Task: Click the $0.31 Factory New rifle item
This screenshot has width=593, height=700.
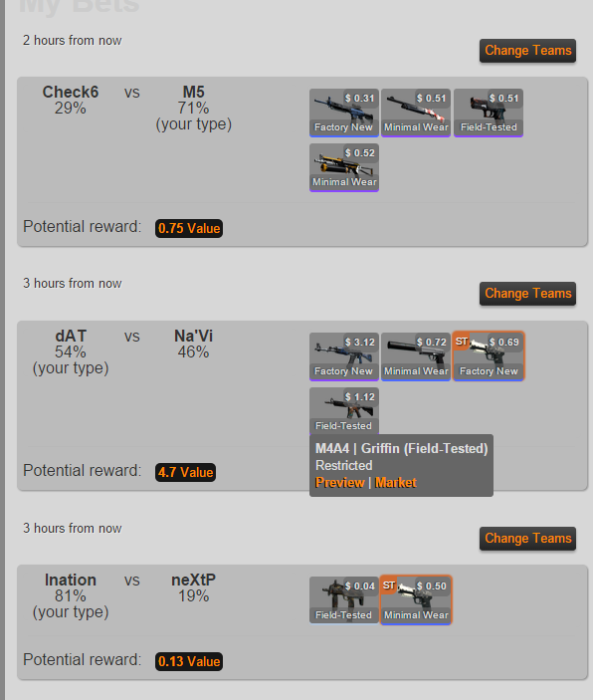Action: click(x=344, y=113)
